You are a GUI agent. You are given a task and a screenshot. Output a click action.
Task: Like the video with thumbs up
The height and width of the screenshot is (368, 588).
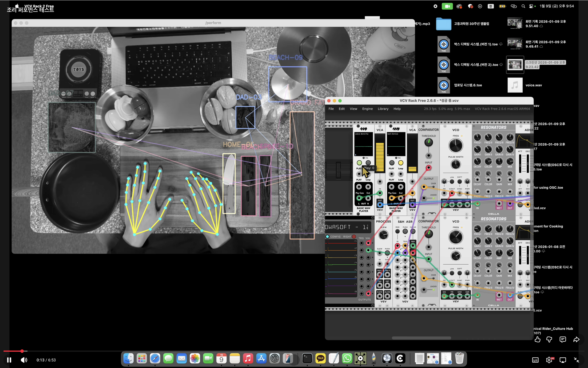(x=537, y=340)
